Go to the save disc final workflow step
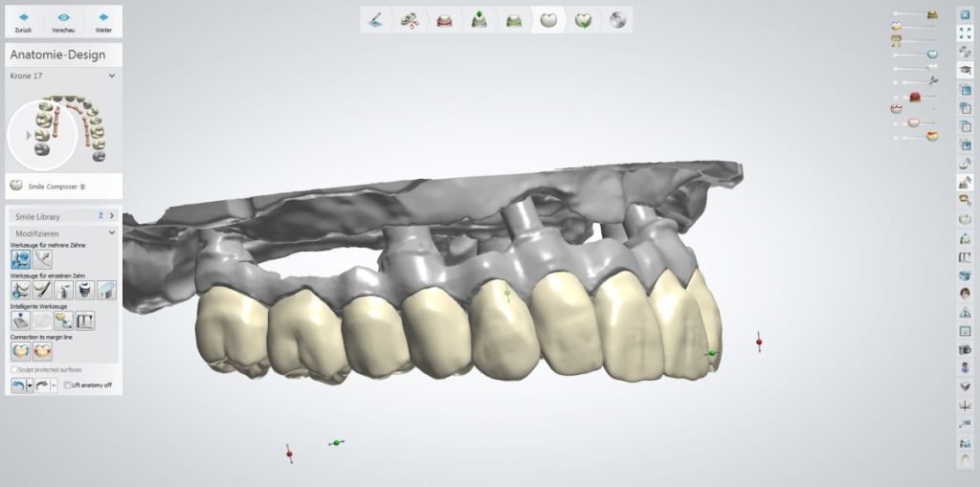The image size is (980, 487). click(x=617, y=20)
